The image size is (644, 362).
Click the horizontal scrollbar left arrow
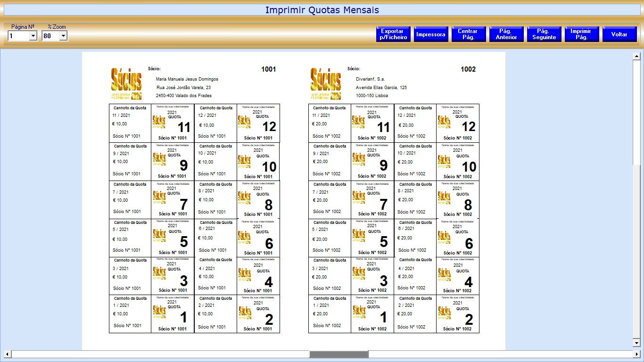[7, 354]
